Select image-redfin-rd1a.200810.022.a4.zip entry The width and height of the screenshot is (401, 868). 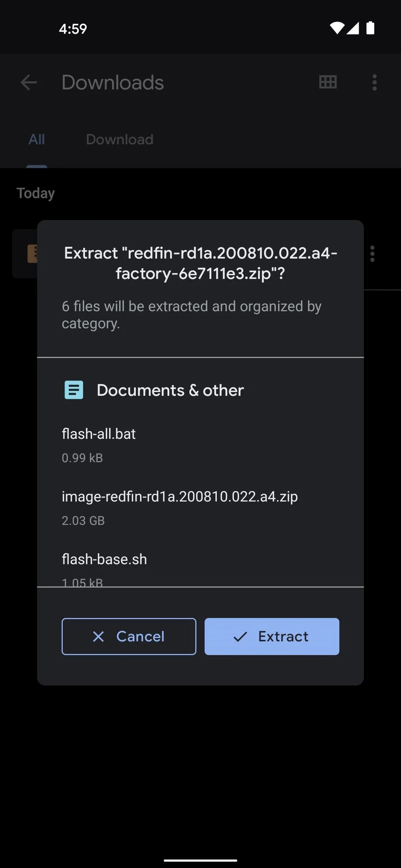coord(200,507)
